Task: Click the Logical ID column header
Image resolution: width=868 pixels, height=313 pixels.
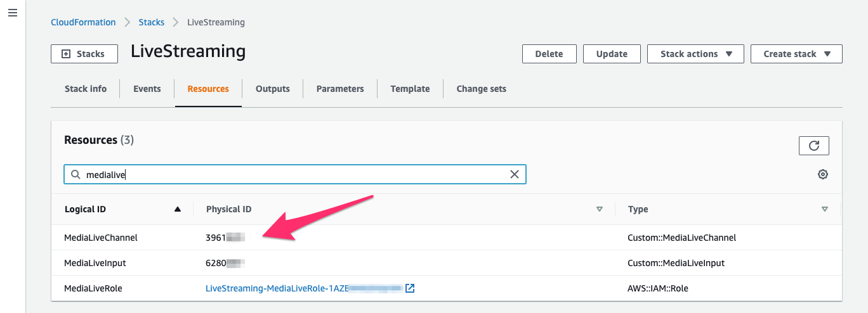Action: coord(85,209)
